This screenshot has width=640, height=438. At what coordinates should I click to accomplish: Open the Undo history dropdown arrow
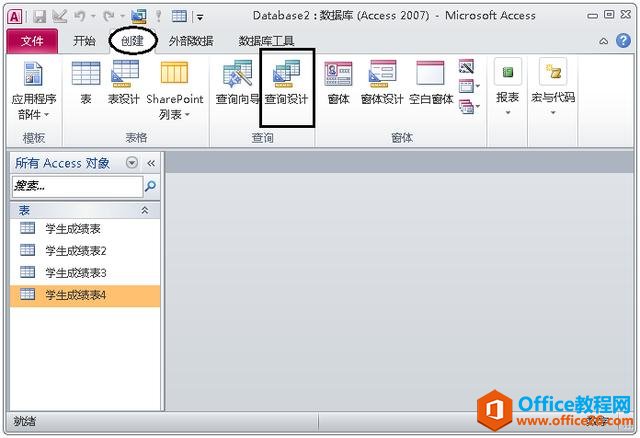[x=93, y=17]
